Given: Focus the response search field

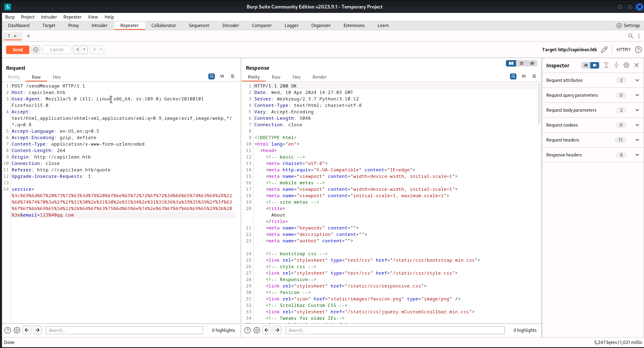Looking at the screenshot, I should coord(395,330).
